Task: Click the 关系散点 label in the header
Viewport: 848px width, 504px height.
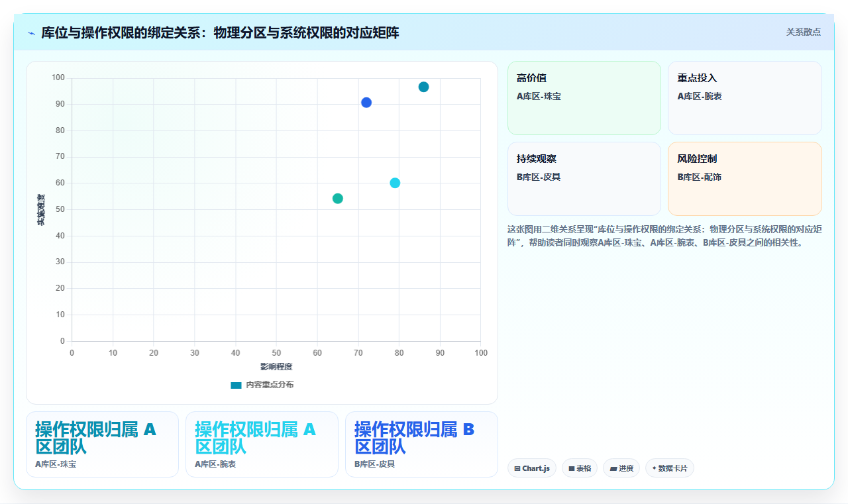Action: coord(804,32)
